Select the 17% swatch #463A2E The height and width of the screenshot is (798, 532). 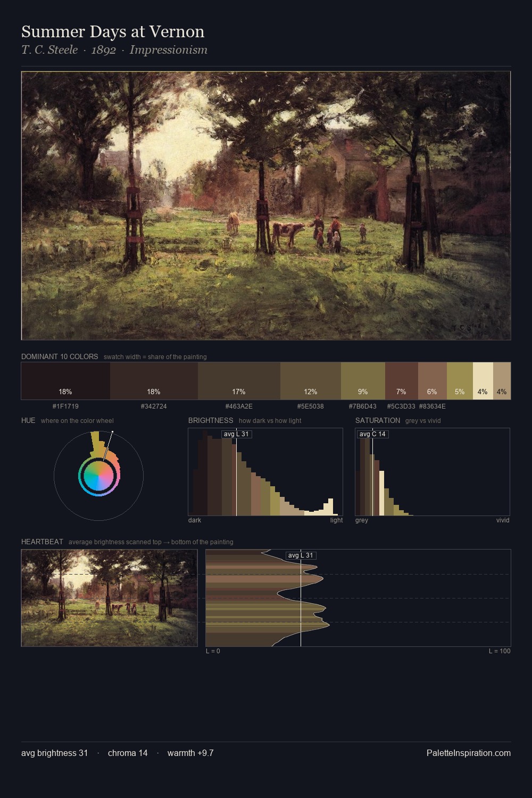239,381
